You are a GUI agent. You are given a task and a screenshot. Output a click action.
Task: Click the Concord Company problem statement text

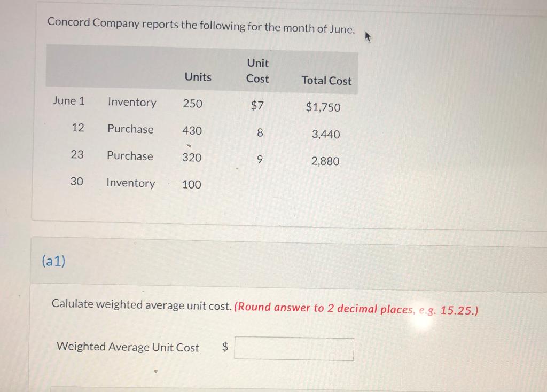201,25
